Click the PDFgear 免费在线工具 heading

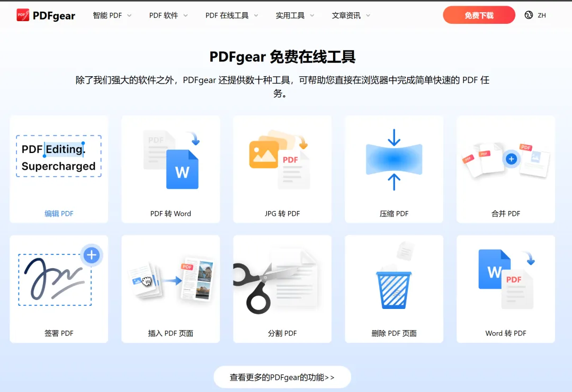click(x=282, y=57)
